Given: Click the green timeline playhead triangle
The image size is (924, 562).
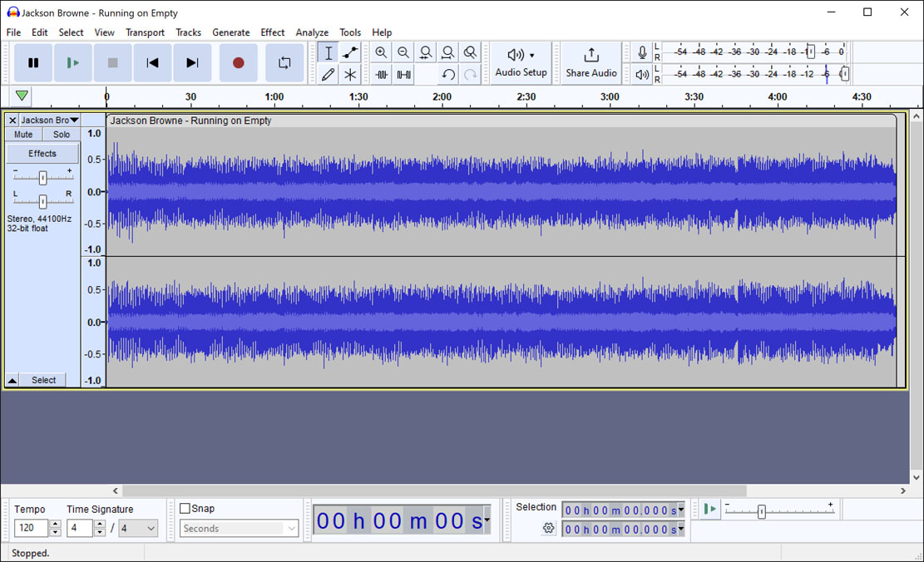Looking at the screenshot, I should coord(22,96).
